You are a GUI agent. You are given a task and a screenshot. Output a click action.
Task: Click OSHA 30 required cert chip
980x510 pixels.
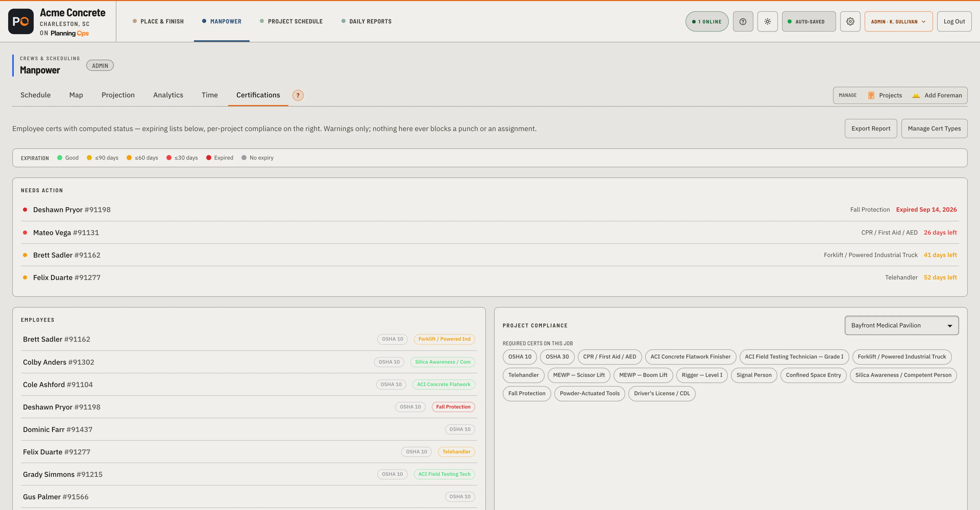(x=557, y=357)
